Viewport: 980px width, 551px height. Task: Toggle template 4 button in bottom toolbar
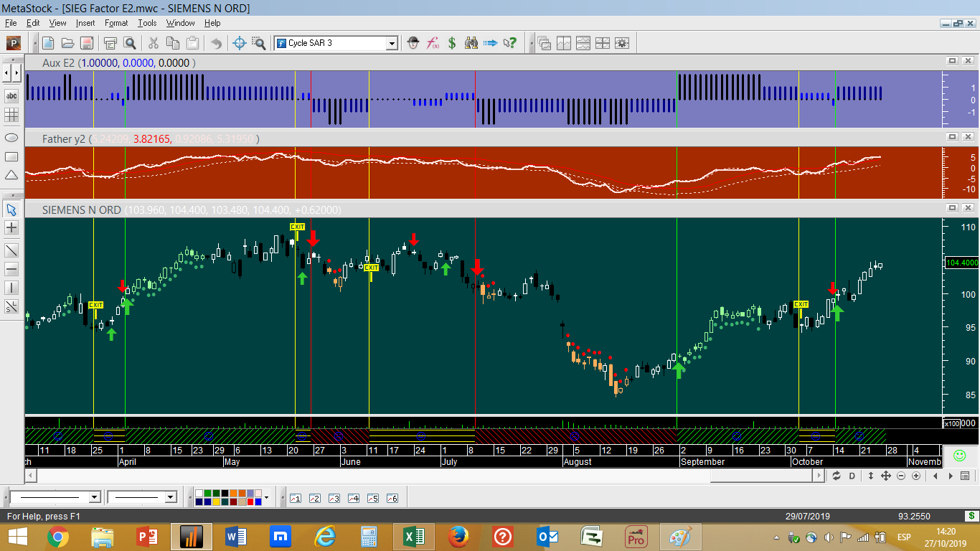[x=353, y=498]
